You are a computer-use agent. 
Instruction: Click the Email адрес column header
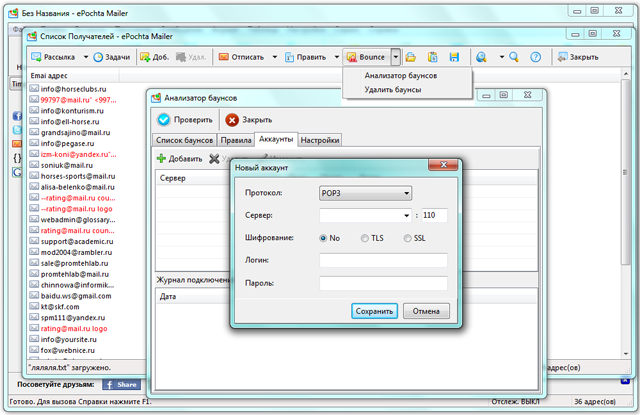click(73, 76)
